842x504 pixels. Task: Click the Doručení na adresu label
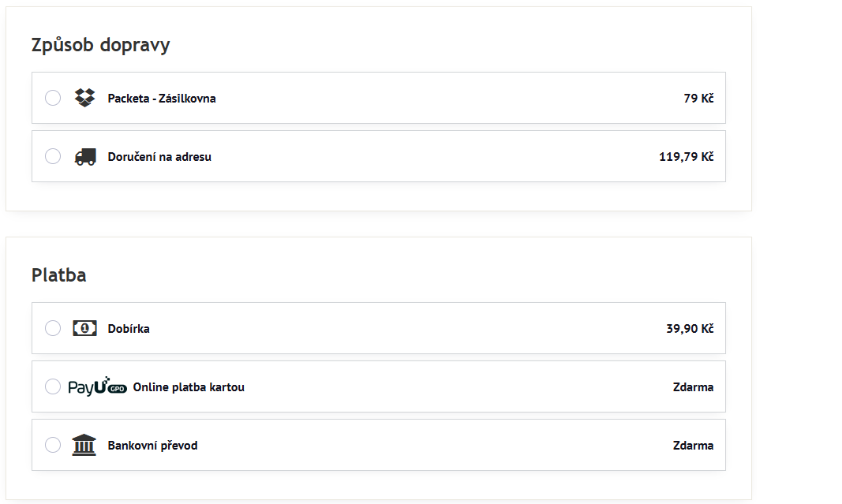[159, 157]
